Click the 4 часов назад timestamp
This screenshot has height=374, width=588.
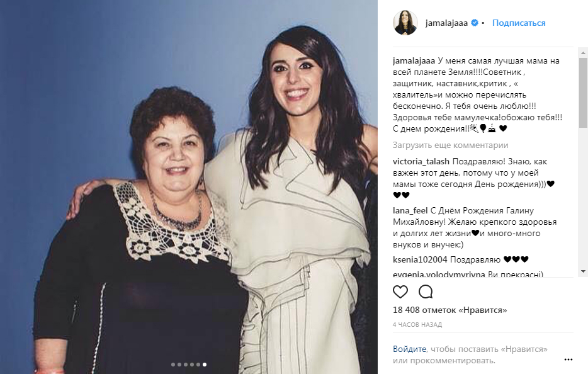coord(417,325)
